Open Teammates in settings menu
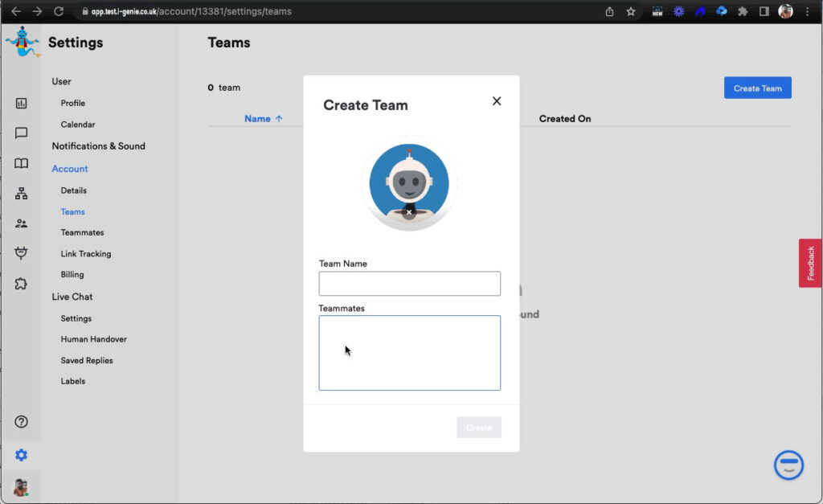The image size is (823, 504). pos(82,232)
